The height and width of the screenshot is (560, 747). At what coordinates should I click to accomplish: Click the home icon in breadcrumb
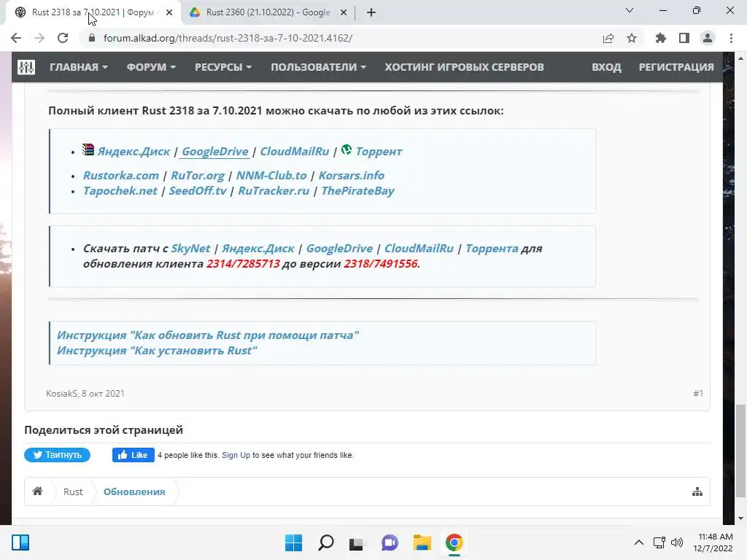[38, 491]
